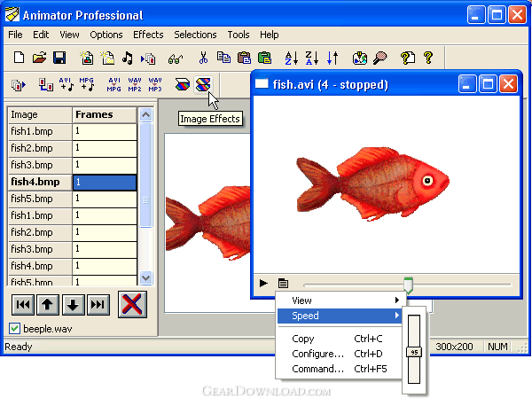Select the highlighted fish4.bmp frames cell

pos(105,183)
